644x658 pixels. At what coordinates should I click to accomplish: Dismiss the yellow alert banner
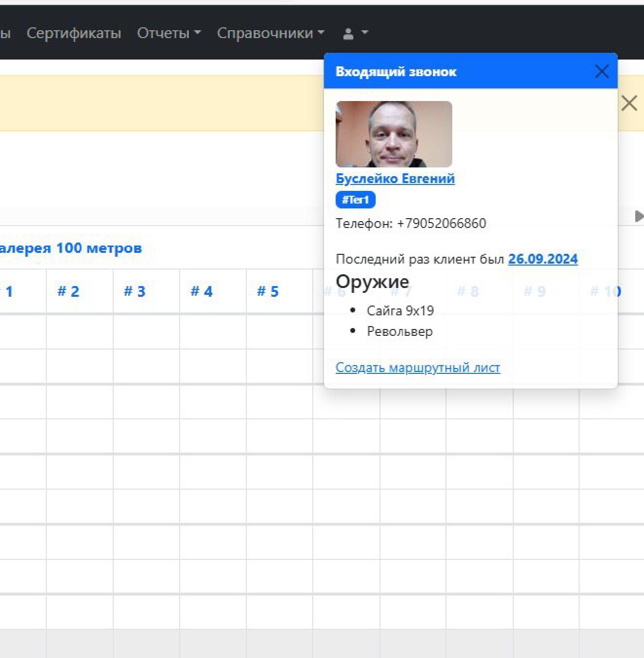(x=629, y=103)
